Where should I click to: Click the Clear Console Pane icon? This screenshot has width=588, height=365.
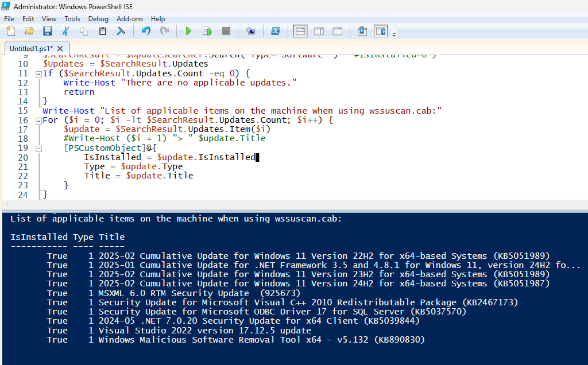pyautogui.click(x=121, y=31)
